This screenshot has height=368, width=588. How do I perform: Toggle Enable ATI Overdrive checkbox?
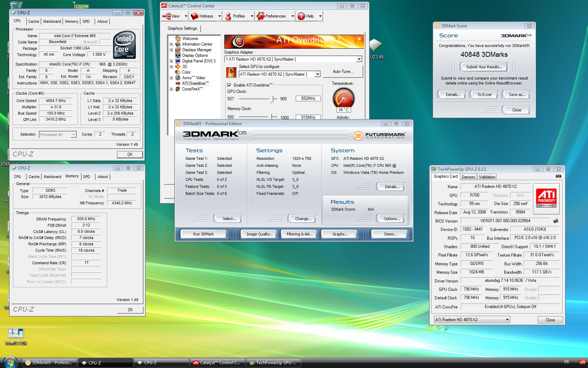[229, 85]
